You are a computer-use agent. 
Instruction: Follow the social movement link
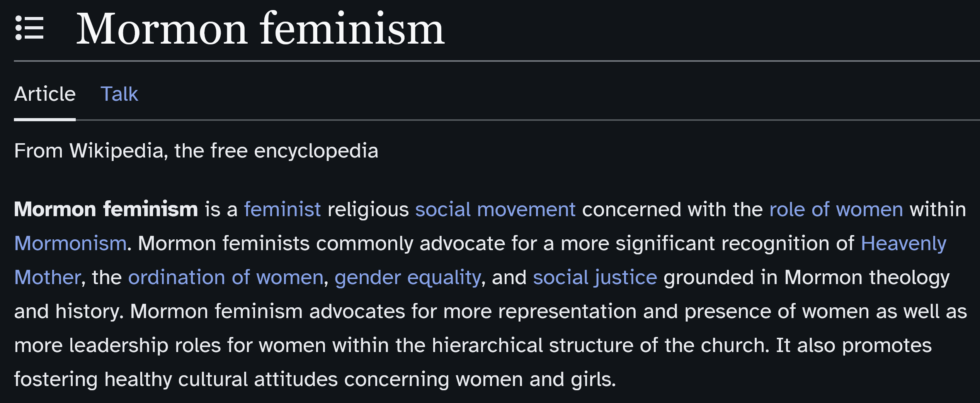pyautogui.click(x=495, y=209)
